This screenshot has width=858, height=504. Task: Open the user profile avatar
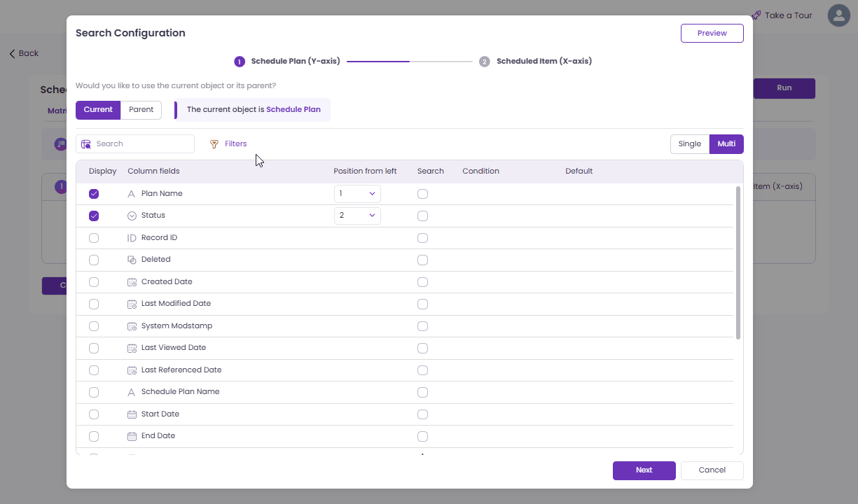[838, 15]
